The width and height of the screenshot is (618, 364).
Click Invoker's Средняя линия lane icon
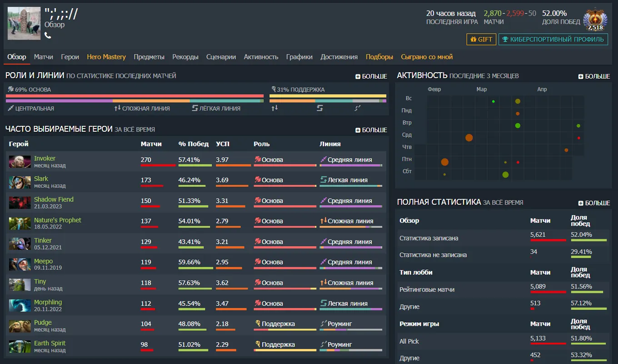click(x=324, y=160)
